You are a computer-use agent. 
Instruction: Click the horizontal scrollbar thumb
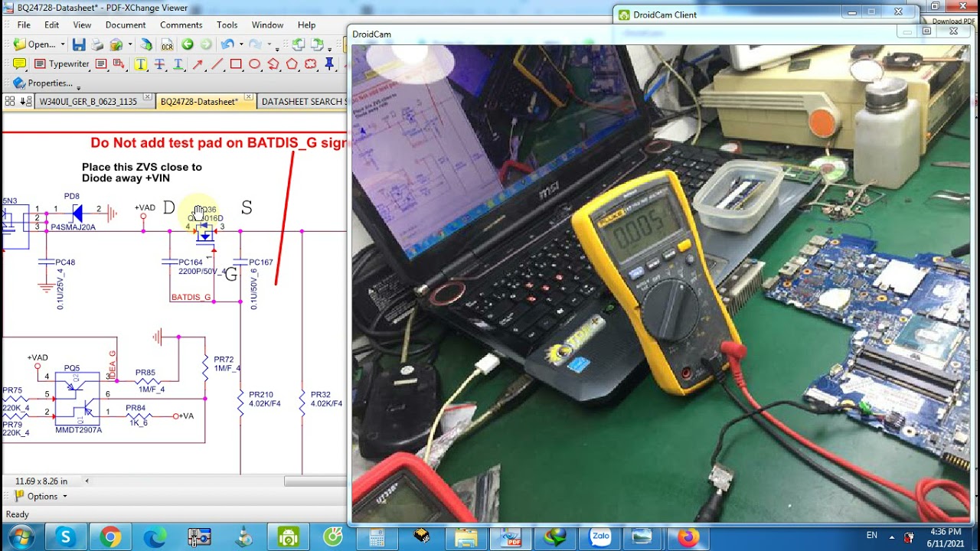[315, 481]
